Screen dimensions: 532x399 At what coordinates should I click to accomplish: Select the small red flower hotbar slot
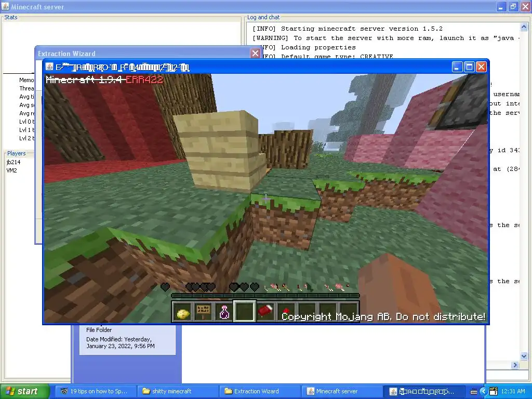tap(286, 312)
